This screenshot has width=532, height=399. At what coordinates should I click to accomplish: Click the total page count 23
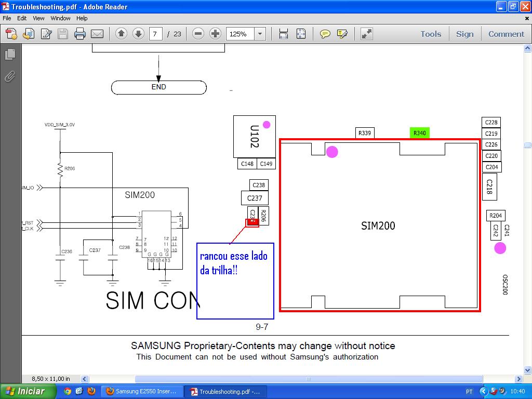point(178,34)
